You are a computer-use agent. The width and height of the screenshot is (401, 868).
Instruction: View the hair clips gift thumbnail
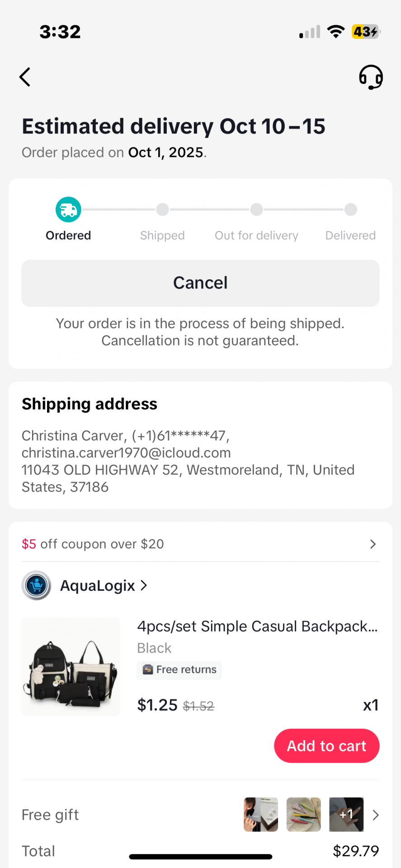304,815
